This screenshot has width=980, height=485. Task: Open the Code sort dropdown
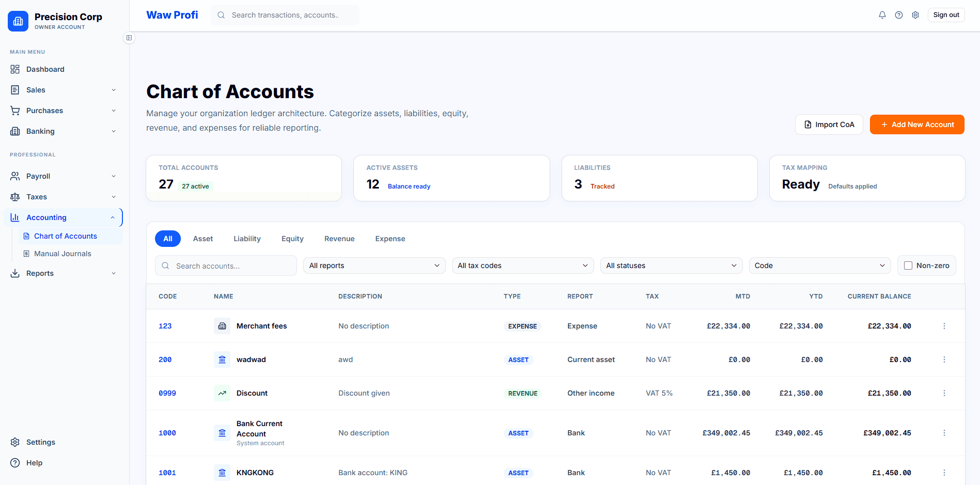[x=820, y=265]
